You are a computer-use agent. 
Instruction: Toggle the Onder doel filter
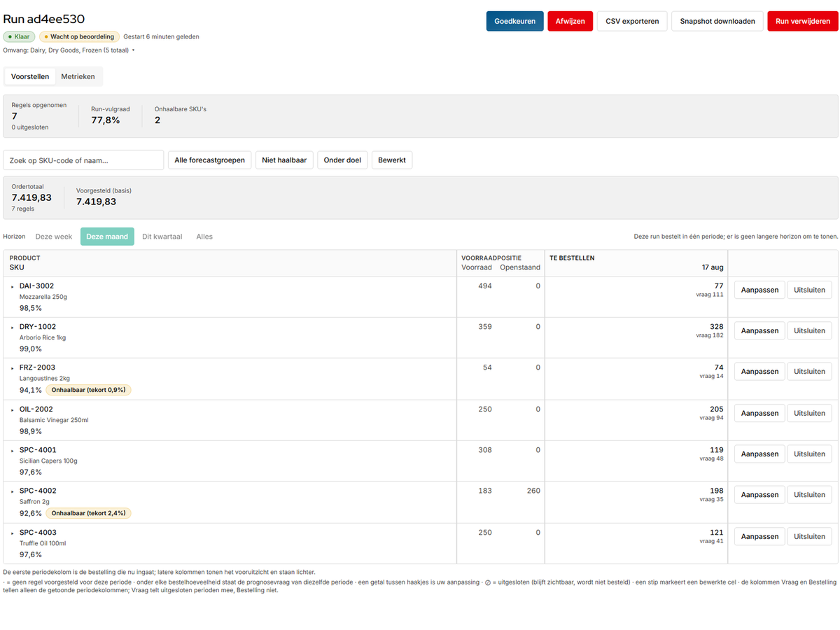coord(342,160)
